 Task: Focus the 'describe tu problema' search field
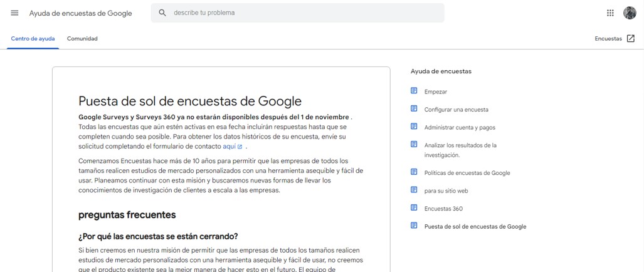click(297, 13)
